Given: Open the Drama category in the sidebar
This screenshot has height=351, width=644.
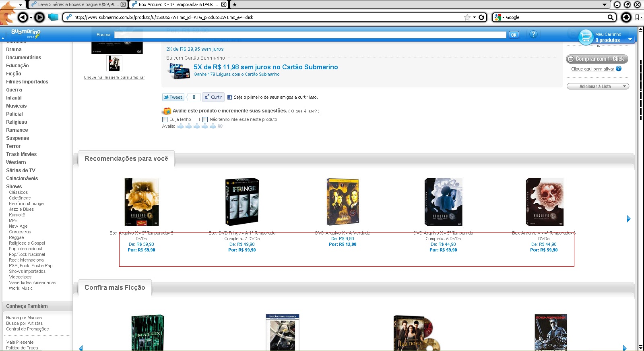Looking at the screenshot, I should (x=14, y=50).
